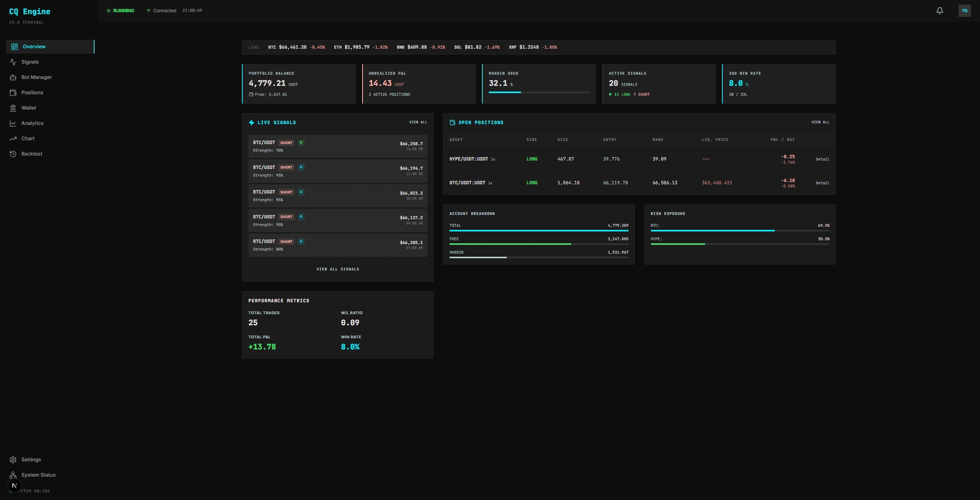Click the TQ profile avatar
The height and width of the screenshot is (500, 980).
click(965, 10)
